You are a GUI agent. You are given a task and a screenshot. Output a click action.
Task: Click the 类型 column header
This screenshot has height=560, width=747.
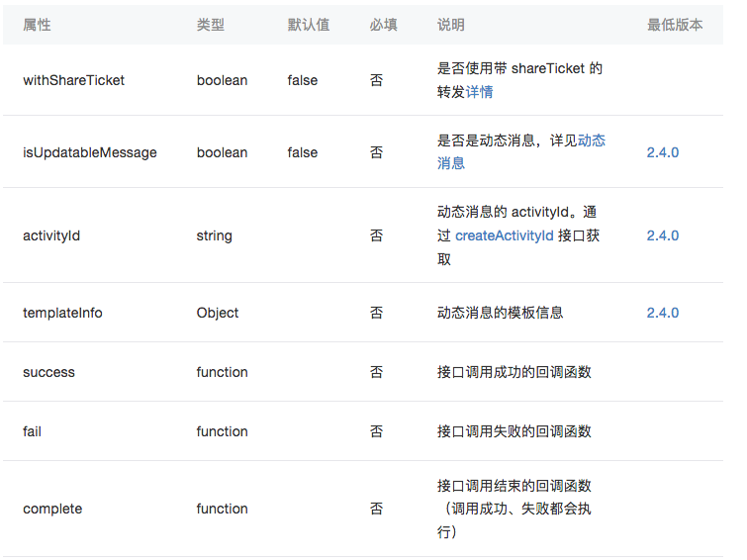point(211,25)
